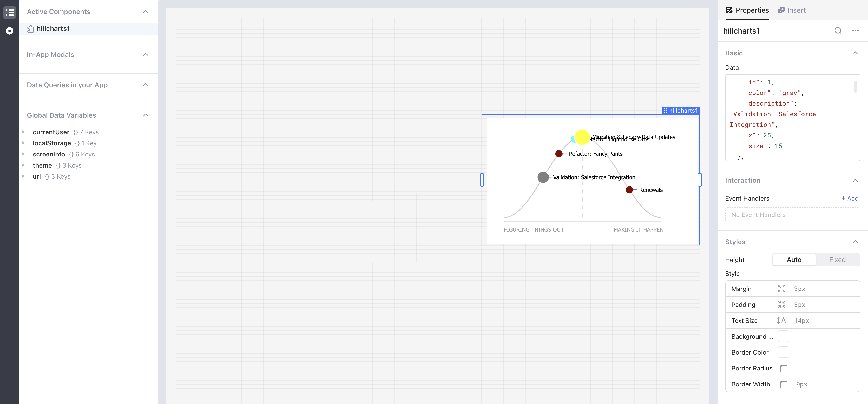Collapse the Global Data Variables section

[x=146, y=115]
